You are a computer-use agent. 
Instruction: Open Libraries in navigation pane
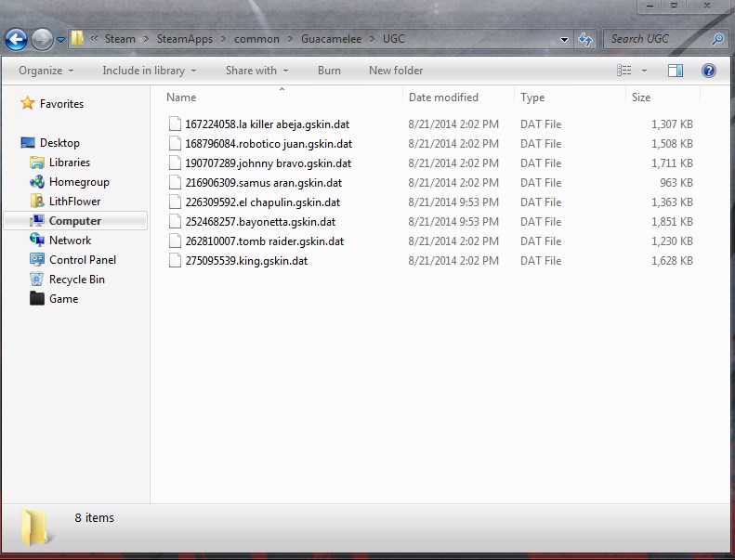(x=70, y=163)
